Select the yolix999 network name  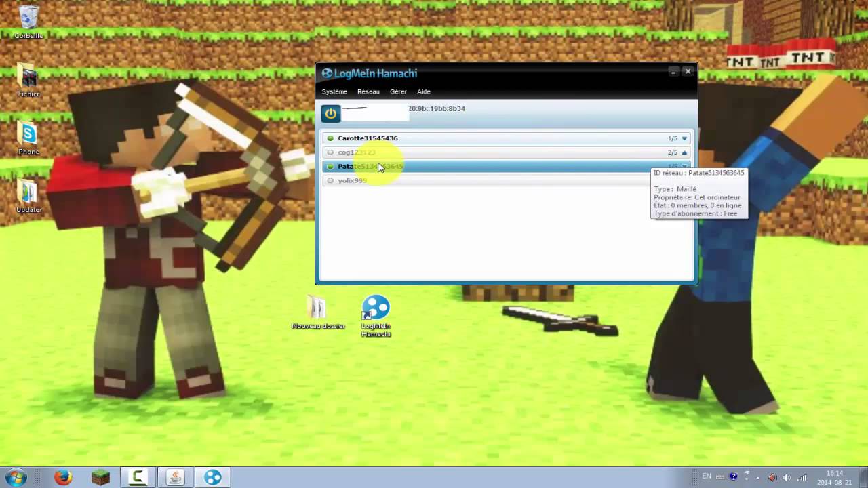tap(353, 181)
